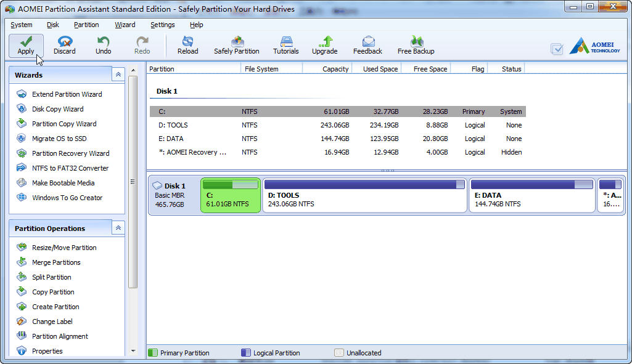Screen dimensions: 632x364
Task: Select Copy Partition operation
Action: 46,292
